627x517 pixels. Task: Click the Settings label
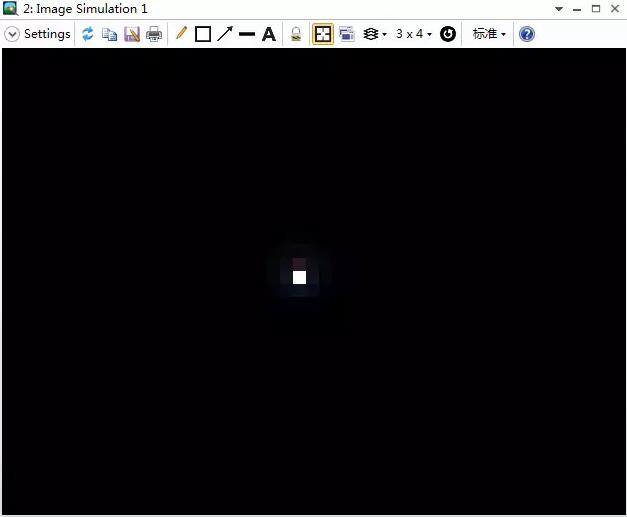click(x=47, y=34)
